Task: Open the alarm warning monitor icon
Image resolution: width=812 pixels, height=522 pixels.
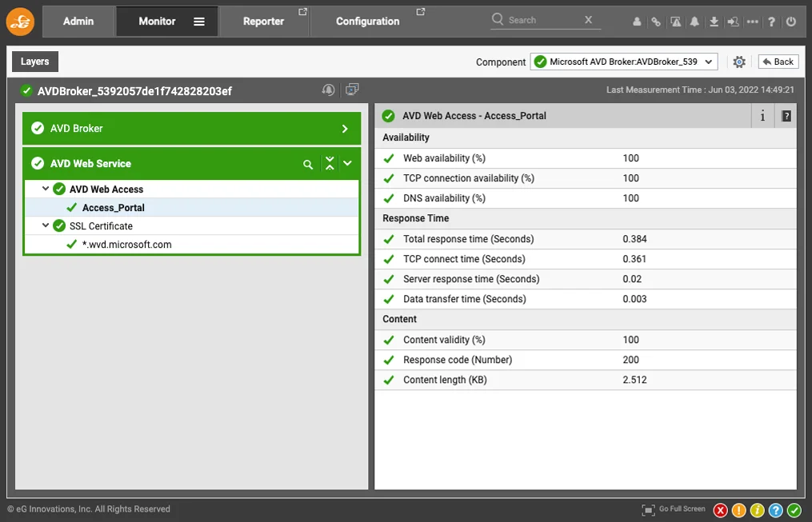Action: click(x=675, y=22)
